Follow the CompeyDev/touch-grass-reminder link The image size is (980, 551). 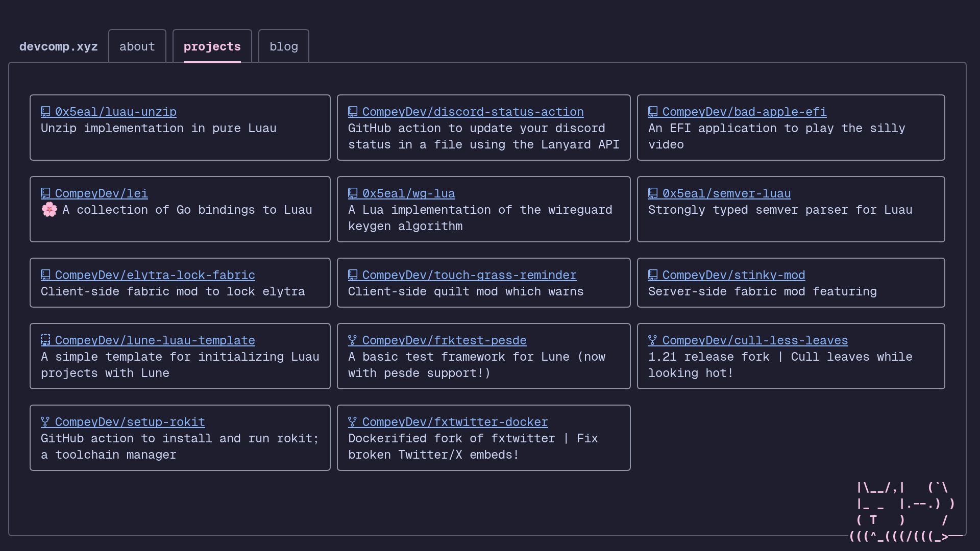tap(470, 275)
